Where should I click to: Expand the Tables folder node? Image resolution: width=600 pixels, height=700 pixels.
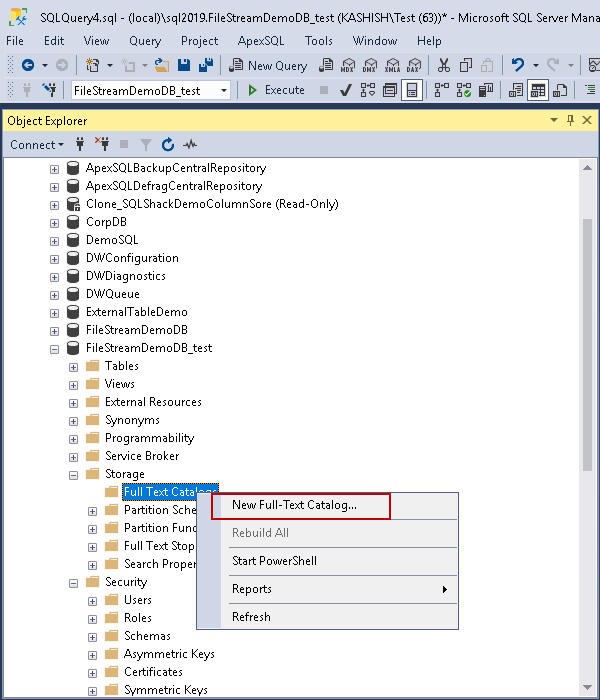73,366
